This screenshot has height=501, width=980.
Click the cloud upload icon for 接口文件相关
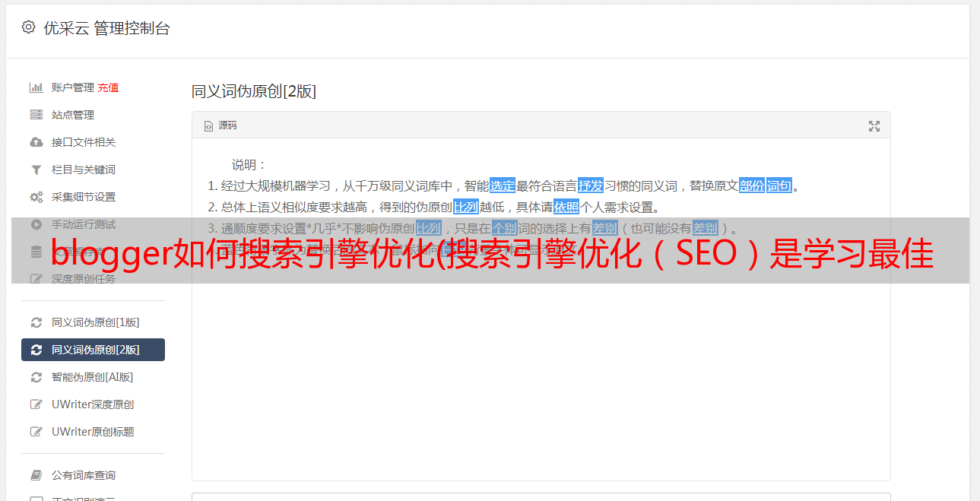click(36, 142)
